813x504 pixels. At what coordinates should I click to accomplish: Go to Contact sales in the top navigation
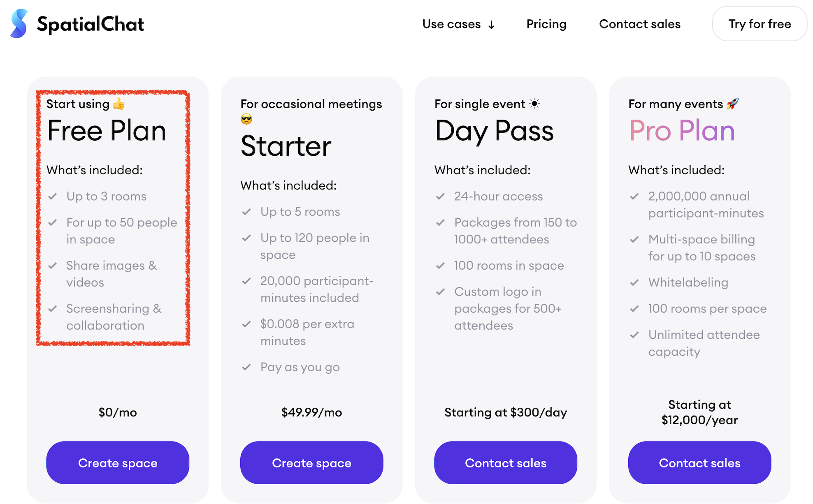(x=640, y=24)
